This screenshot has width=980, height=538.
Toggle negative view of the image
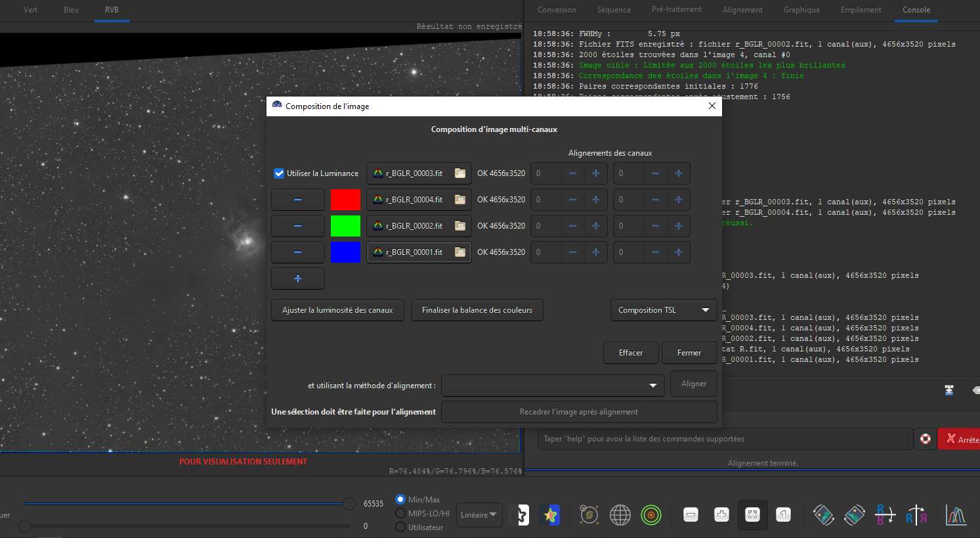pyautogui.click(x=520, y=515)
